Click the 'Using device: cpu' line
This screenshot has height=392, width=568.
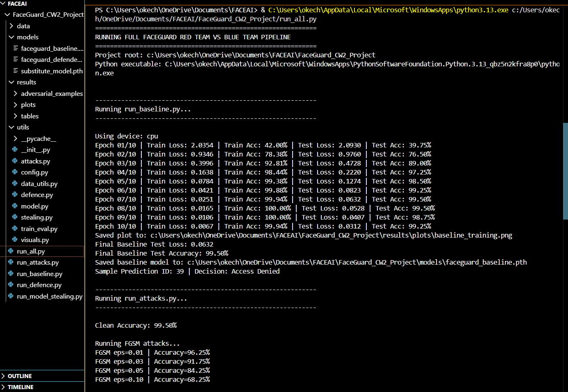click(126, 136)
